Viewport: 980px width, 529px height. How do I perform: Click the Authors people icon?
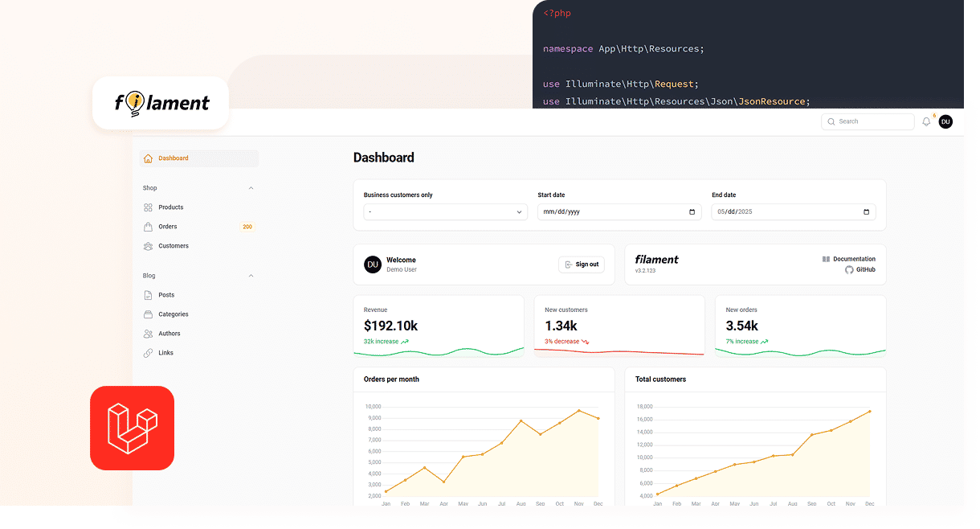pyautogui.click(x=148, y=334)
